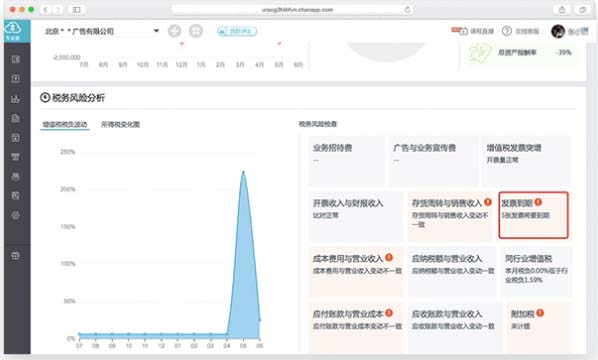Open the 广告与业务宣传费 risk card
This screenshot has height=360, width=598.
point(433,161)
